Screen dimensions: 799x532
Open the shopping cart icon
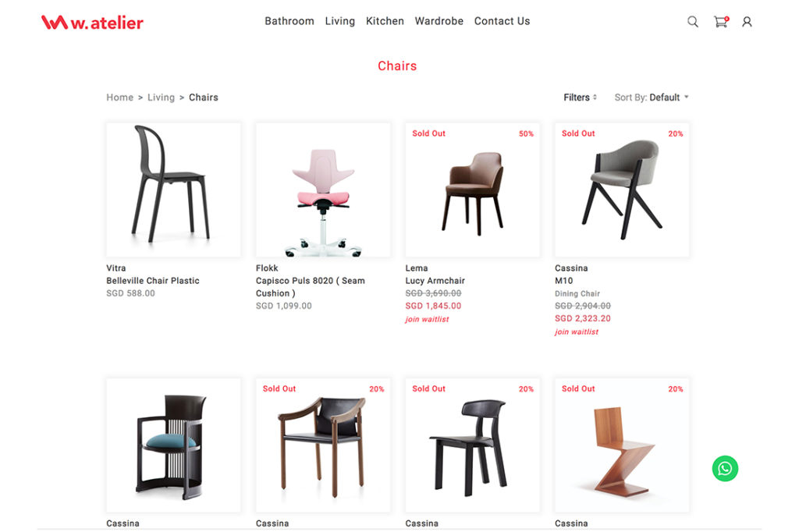(x=721, y=21)
